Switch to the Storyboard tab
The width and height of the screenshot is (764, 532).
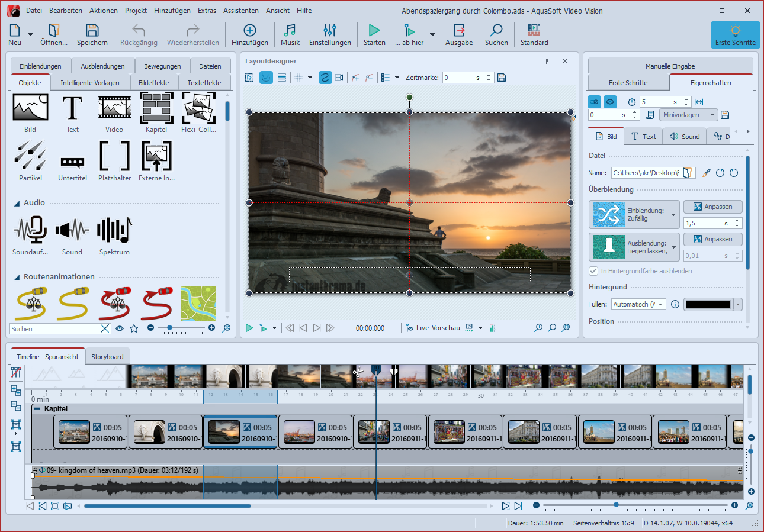coord(107,357)
